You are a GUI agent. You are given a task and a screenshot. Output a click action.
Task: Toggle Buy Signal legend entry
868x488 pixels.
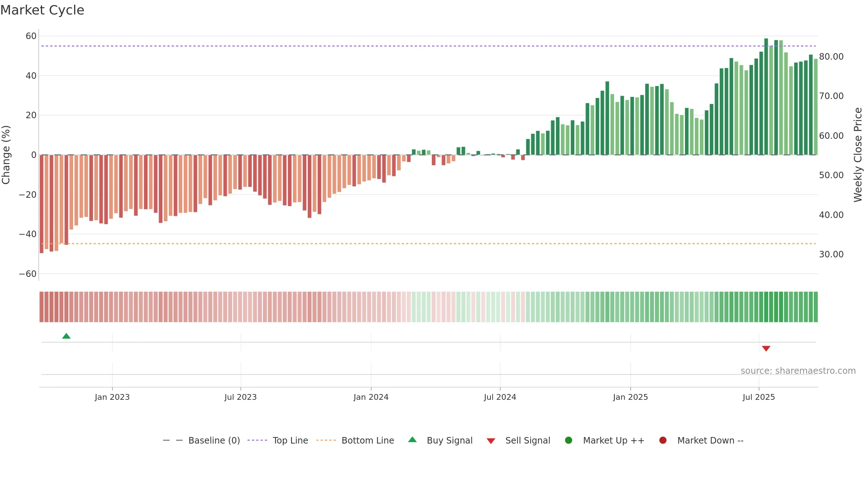coord(440,440)
